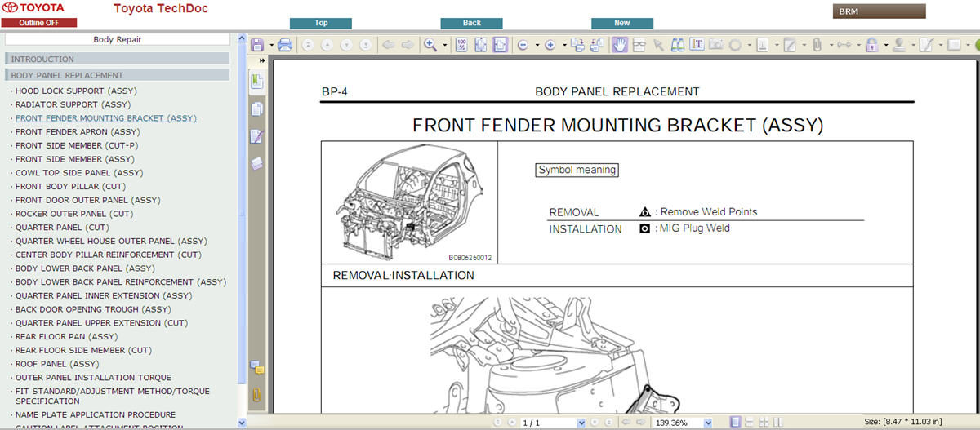The height and width of the screenshot is (430, 980).
Task: Click the New navigation button
Action: (x=622, y=23)
